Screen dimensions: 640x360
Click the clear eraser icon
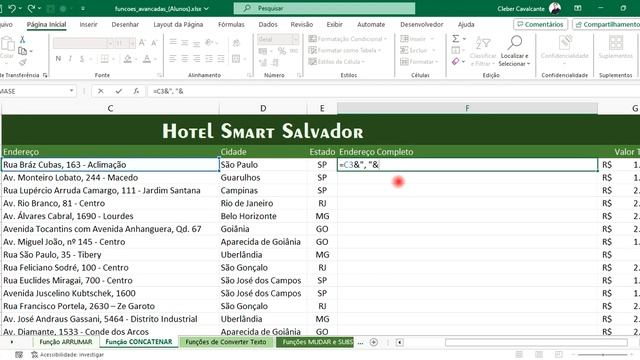pos(456,61)
